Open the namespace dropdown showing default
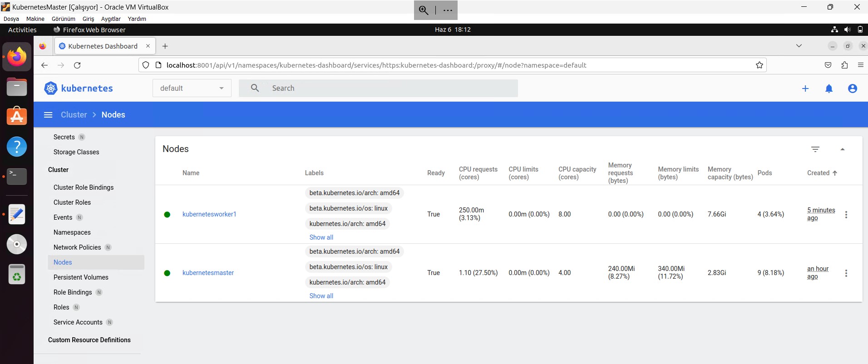Viewport: 868px width, 364px height. pyautogui.click(x=192, y=88)
